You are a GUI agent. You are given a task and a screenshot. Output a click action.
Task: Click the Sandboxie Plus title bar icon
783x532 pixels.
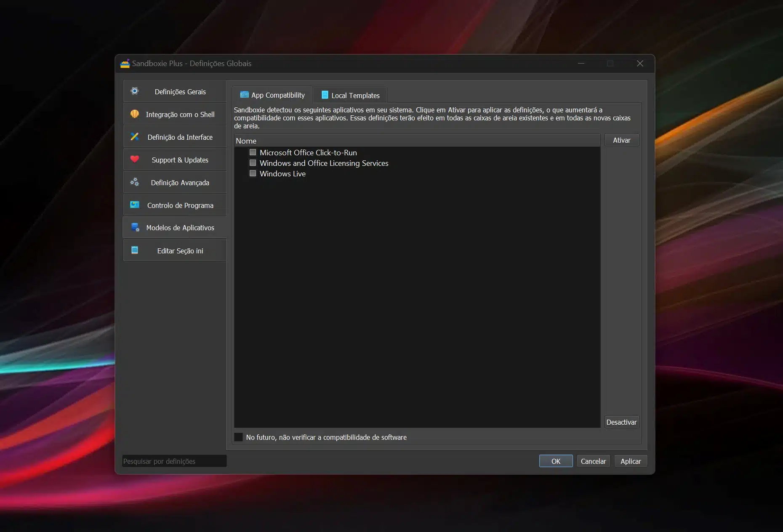tap(125, 64)
